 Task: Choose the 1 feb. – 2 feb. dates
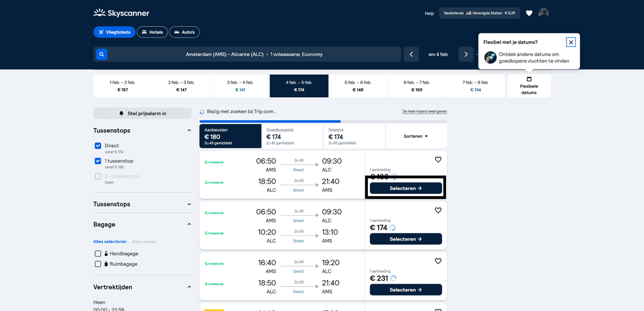(x=122, y=86)
